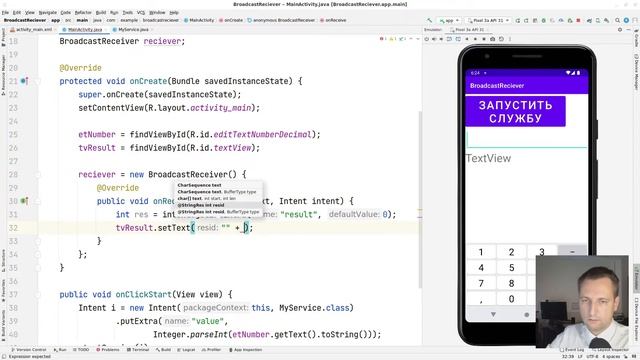Open the Version Control tool window
The height and width of the screenshot is (360, 640).
(29, 350)
